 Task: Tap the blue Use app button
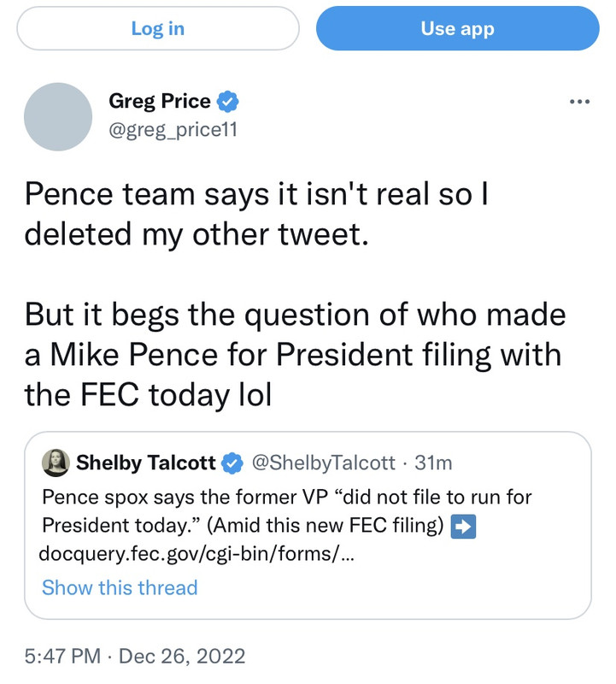(457, 29)
